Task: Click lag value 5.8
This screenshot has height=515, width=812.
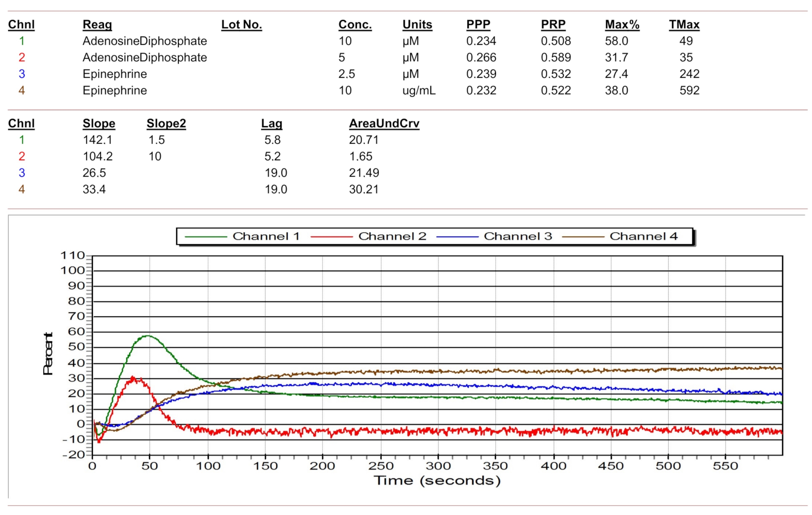Action: 272,140
